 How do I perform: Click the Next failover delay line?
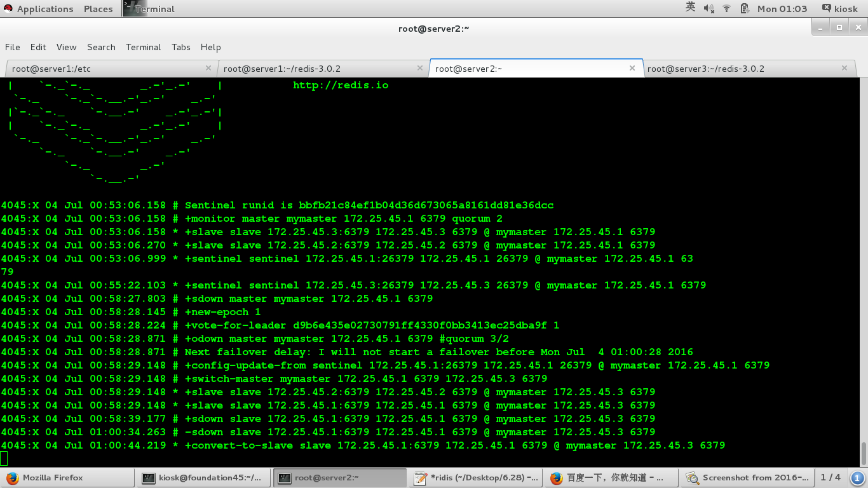[347, 352]
